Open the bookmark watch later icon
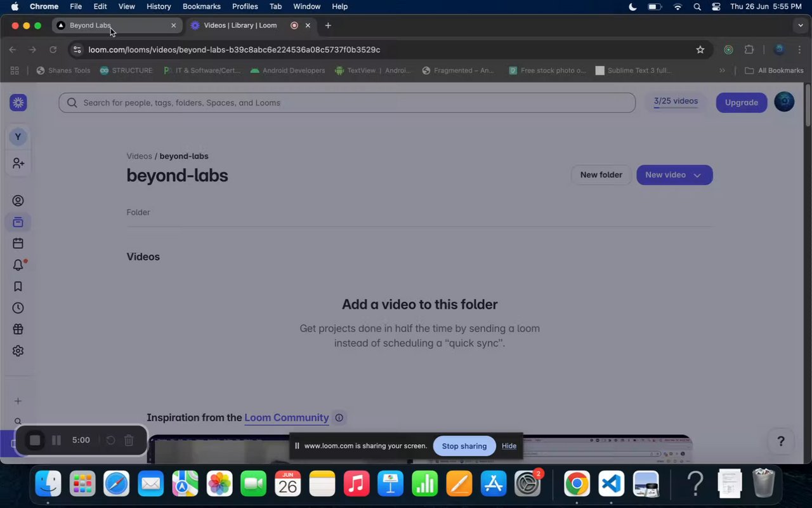Screen dimensions: 812x508 pyautogui.click(x=18, y=286)
